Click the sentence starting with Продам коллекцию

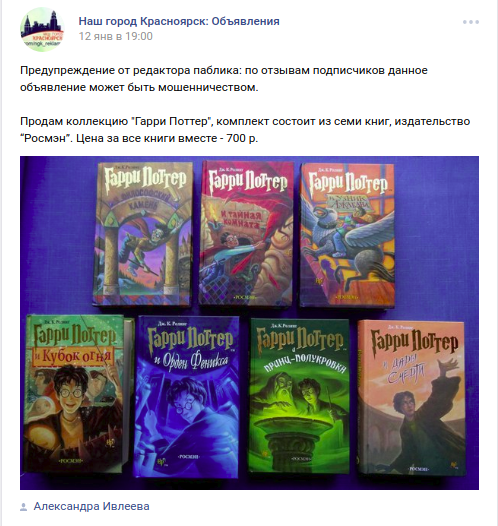point(245,130)
